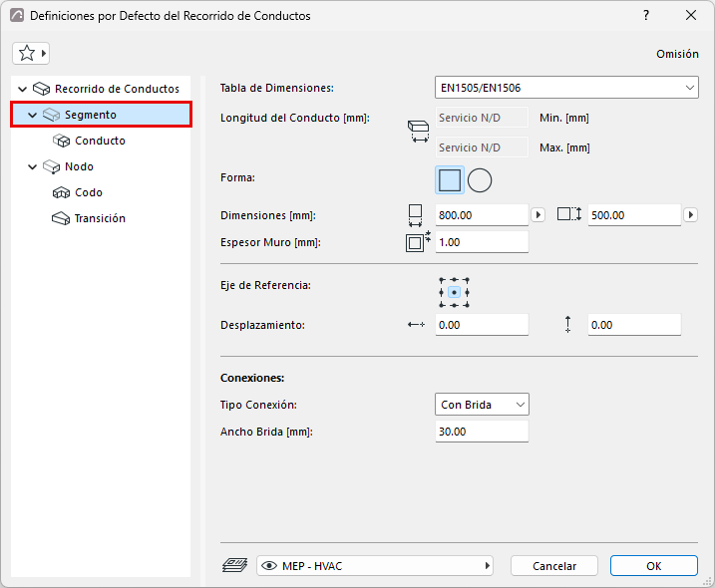Collapse the Recorrido de Conductos tree node
Image resolution: width=715 pixels, height=588 pixels.
22,89
